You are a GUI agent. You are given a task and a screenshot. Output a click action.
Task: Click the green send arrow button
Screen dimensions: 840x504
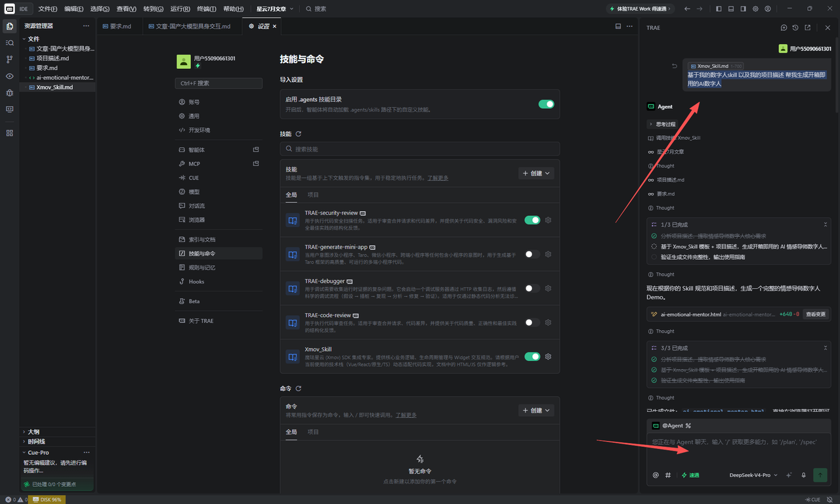point(820,475)
